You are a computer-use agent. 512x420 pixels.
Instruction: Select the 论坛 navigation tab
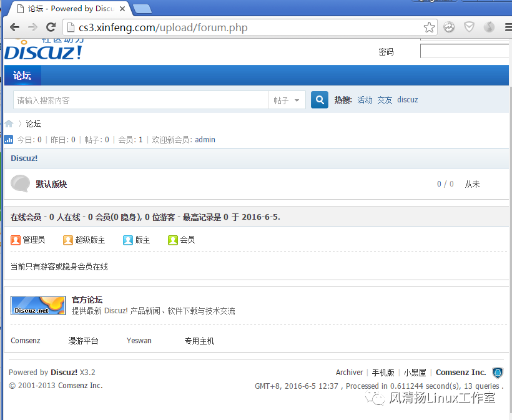tap(22, 76)
